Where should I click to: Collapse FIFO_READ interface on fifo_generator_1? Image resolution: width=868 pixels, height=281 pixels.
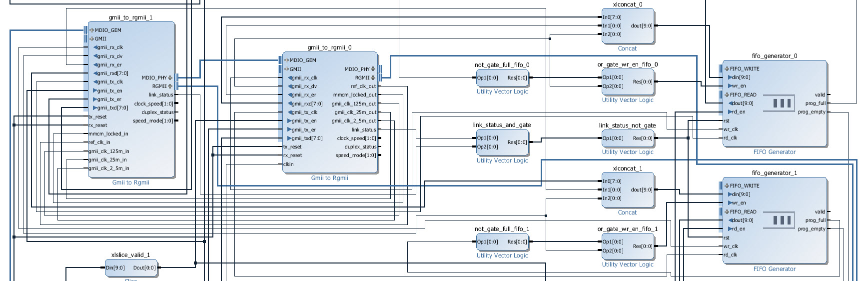tap(727, 211)
